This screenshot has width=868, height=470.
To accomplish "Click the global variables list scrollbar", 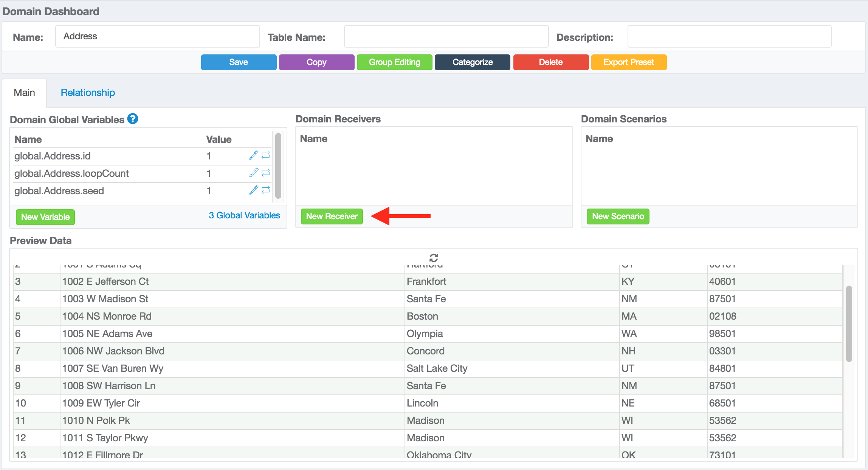I will click(278, 165).
